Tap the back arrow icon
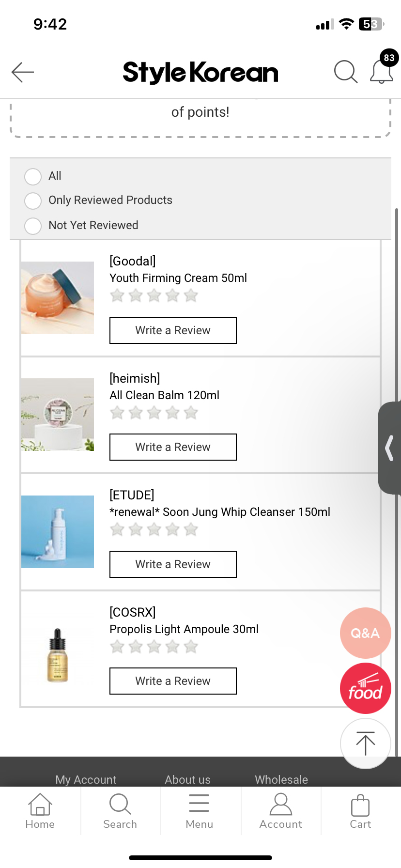 23,72
